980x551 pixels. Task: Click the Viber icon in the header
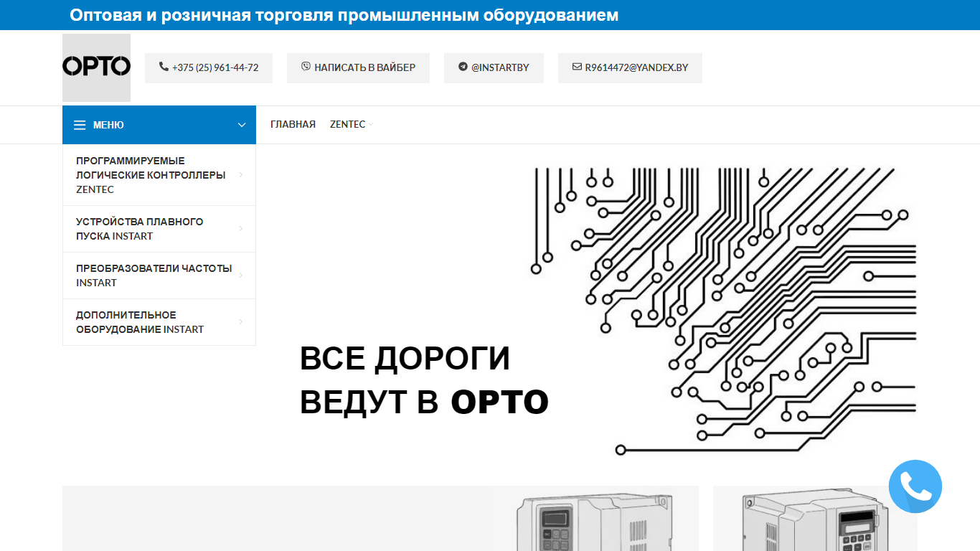coord(306,67)
